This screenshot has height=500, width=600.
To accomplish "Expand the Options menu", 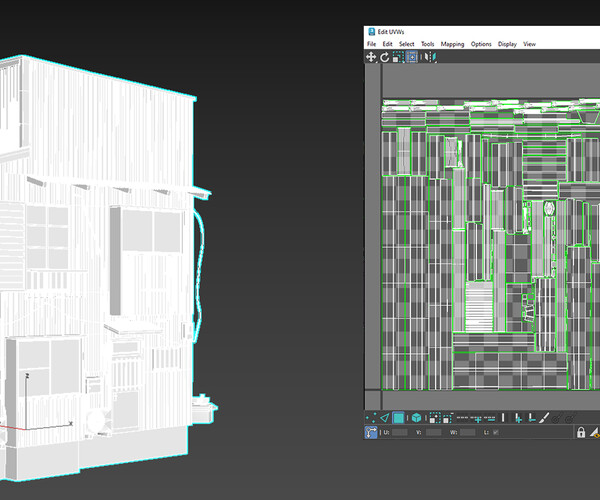I will [481, 44].
